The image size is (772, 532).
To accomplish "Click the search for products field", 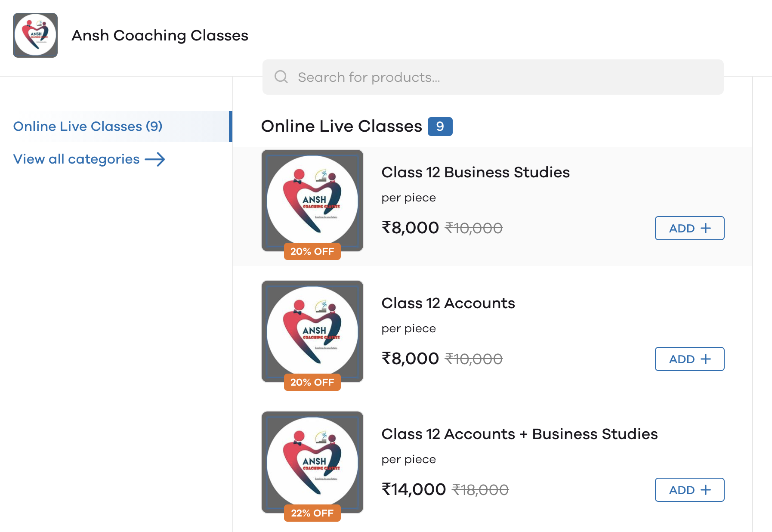I will pyautogui.click(x=473, y=77).
